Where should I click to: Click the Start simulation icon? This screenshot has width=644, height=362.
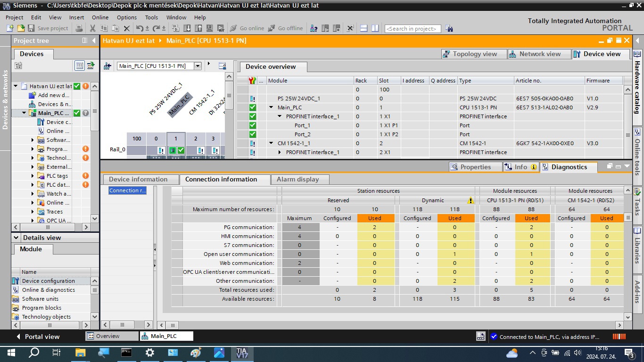[209, 28]
